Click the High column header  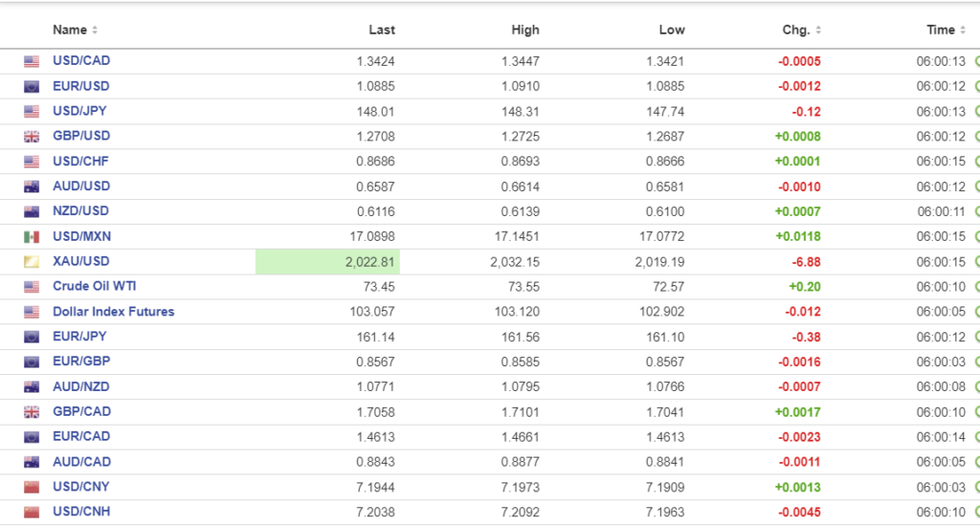(x=525, y=30)
